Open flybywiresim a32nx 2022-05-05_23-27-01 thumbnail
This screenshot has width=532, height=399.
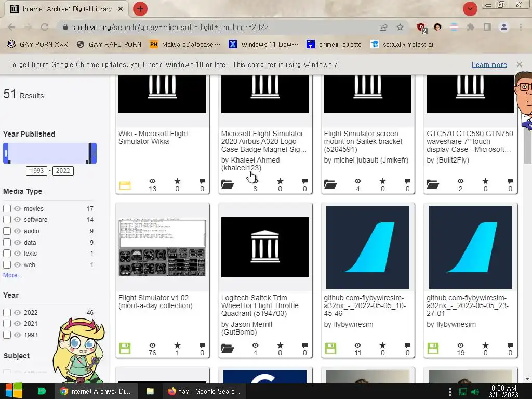click(x=471, y=247)
